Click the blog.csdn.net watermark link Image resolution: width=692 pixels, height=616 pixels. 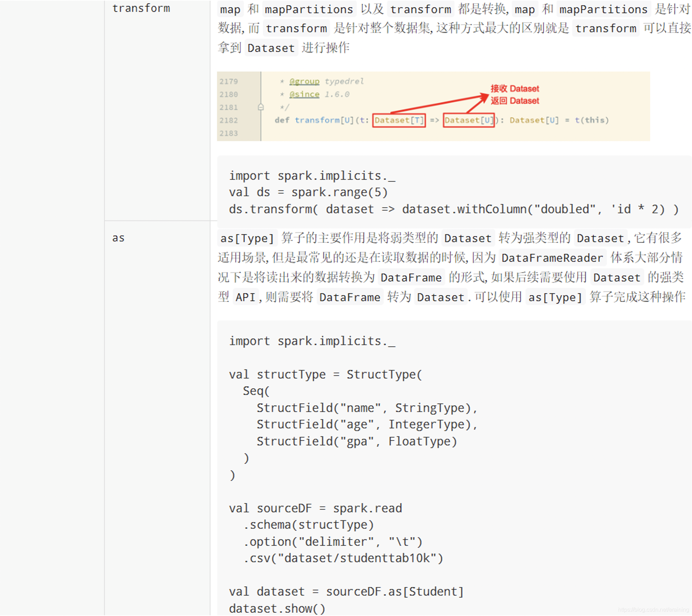click(x=653, y=609)
